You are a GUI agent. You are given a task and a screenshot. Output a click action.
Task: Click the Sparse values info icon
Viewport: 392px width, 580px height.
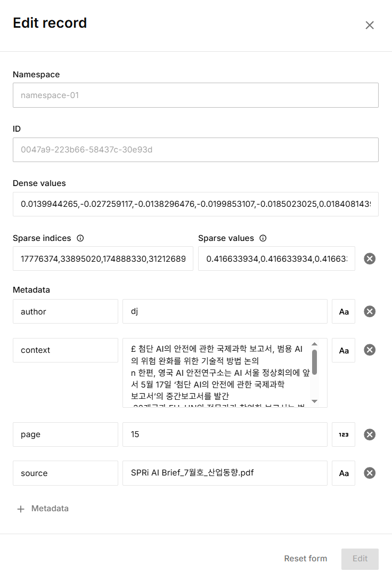pos(263,238)
